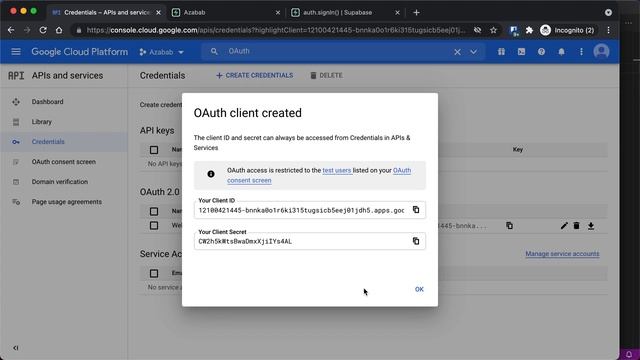This screenshot has width=640, height=360.
Task: Copy the Client ID to clipboard
Action: click(416, 210)
